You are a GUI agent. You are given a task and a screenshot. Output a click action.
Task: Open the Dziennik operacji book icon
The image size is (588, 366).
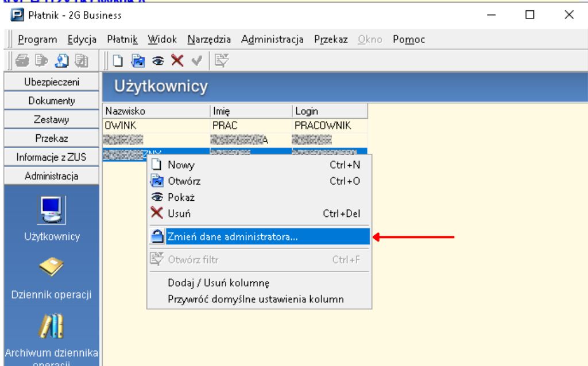tap(51, 267)
